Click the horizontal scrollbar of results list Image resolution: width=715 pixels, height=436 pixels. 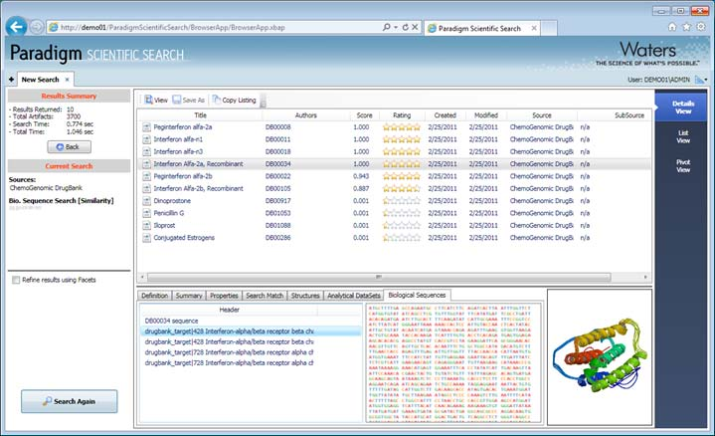[x=378, y=277]
